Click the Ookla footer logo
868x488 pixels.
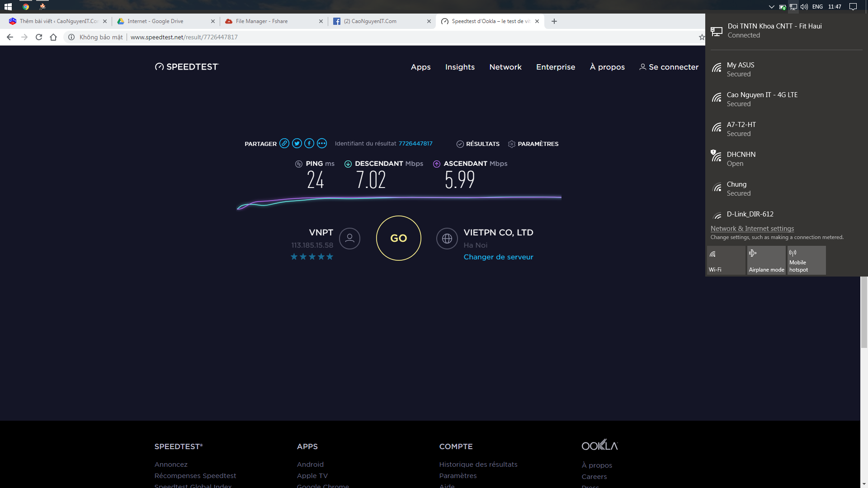point(599,445)
